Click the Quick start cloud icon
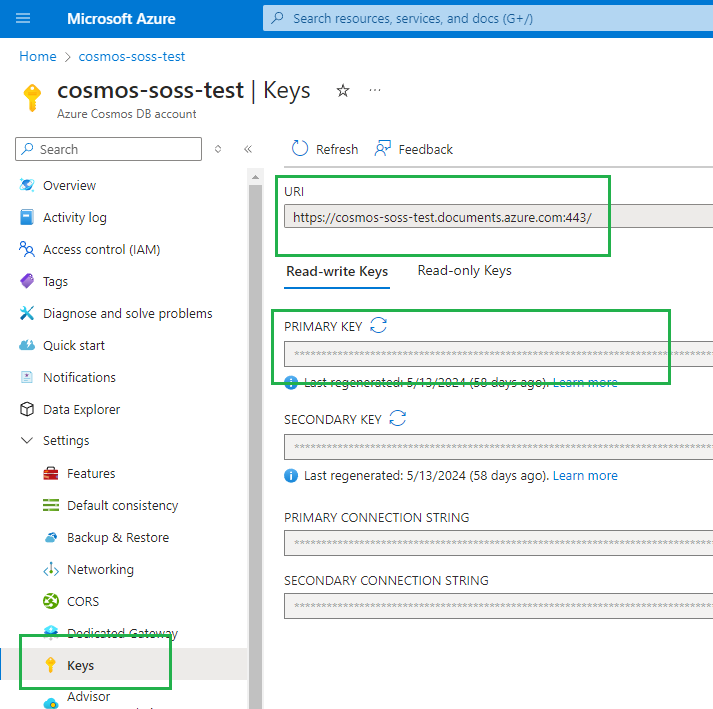 [x=27, y=345]
